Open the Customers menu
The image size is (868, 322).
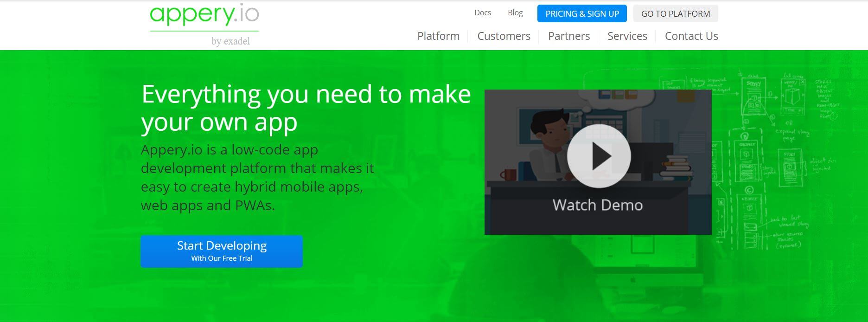tap(504, 36)
